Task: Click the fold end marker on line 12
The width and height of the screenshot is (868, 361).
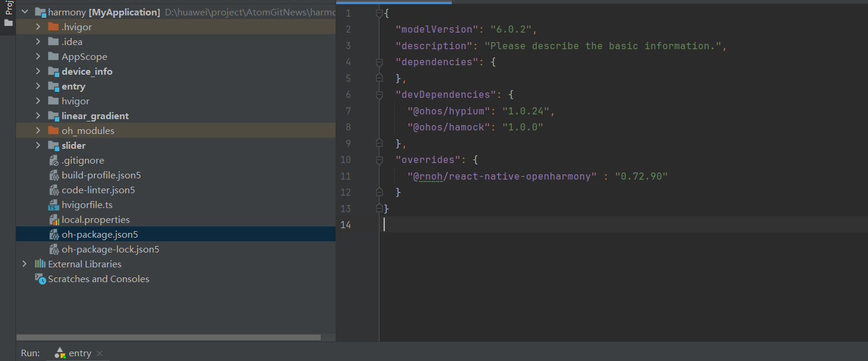Action: [x=379, y=192]
